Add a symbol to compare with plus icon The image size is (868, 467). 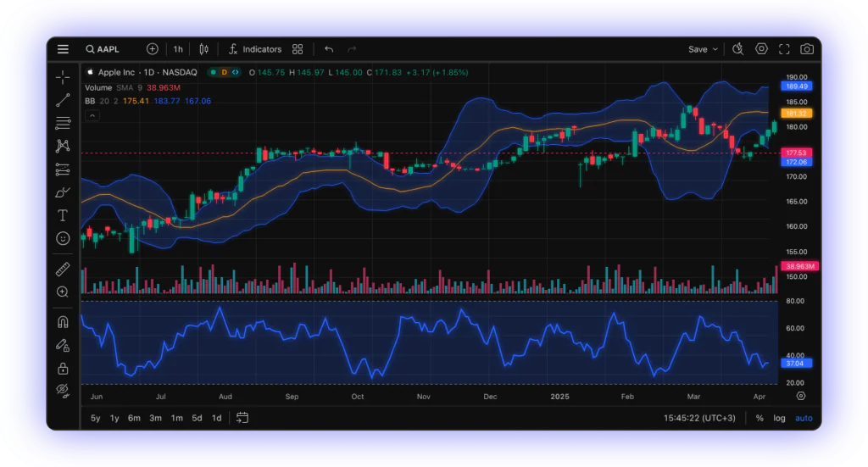point(153,49)
